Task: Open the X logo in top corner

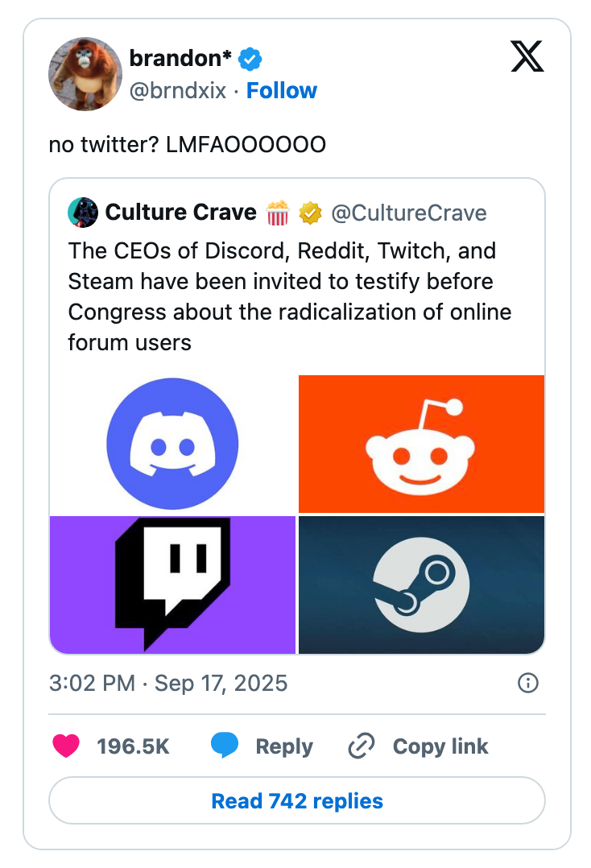Action: point(527,56)
